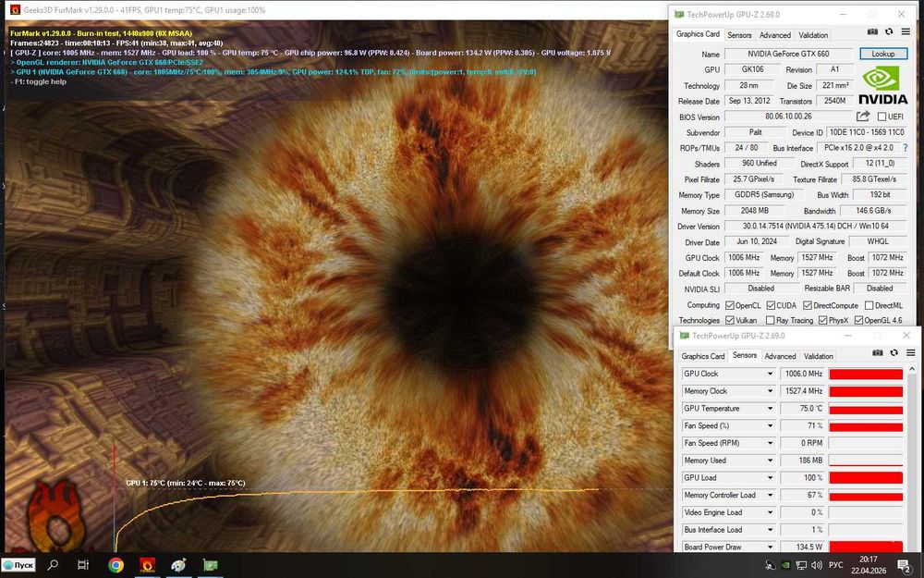The width and height of the screenshot is (924, 578).
Task: Open the GPU Load sensor dropdown
Action: point(770,478)
